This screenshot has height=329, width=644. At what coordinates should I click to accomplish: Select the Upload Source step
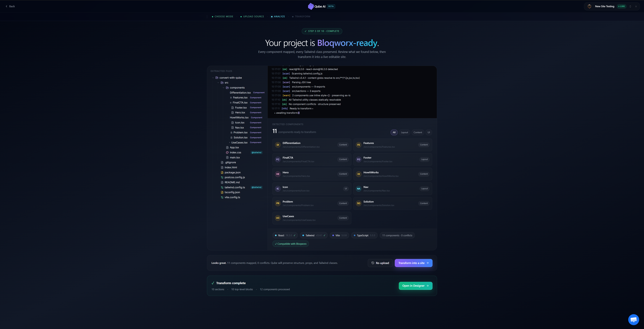click(252, 16)
